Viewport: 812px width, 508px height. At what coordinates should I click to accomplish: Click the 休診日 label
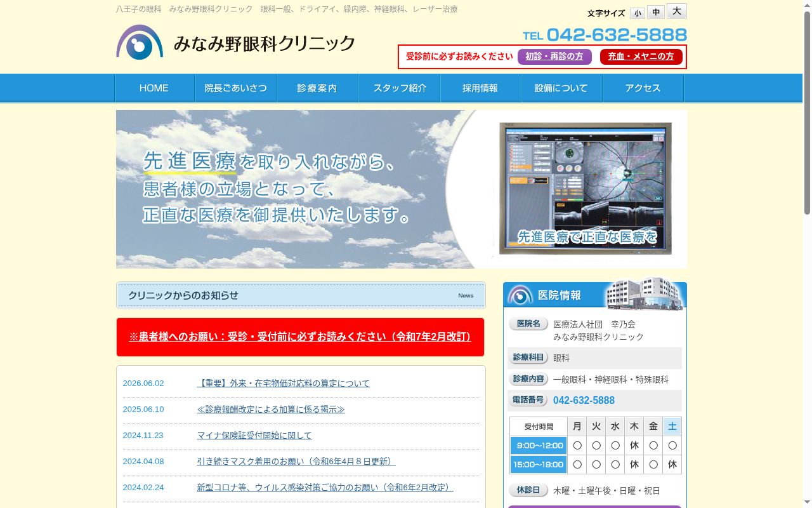tap(528, 490)
